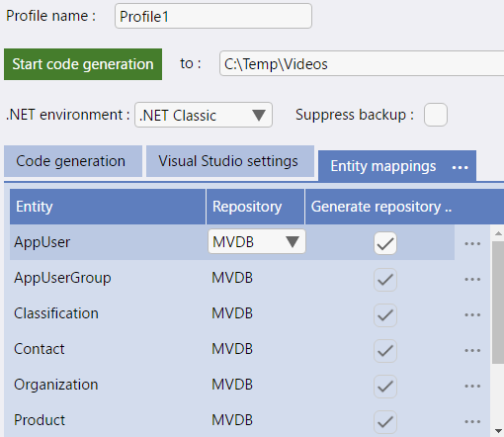Viewport: 504px width, 437px height.
Task: Click the Entity column header
Action: point(108,207)
